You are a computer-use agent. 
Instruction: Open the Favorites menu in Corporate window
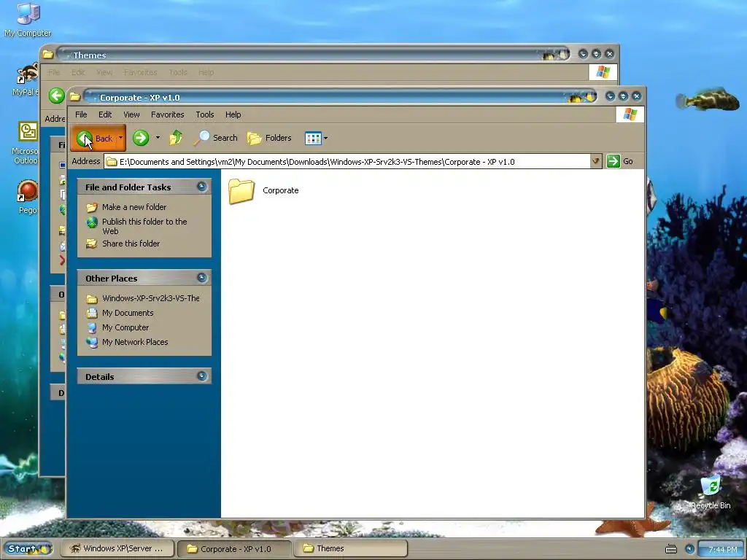click(167, 114)
